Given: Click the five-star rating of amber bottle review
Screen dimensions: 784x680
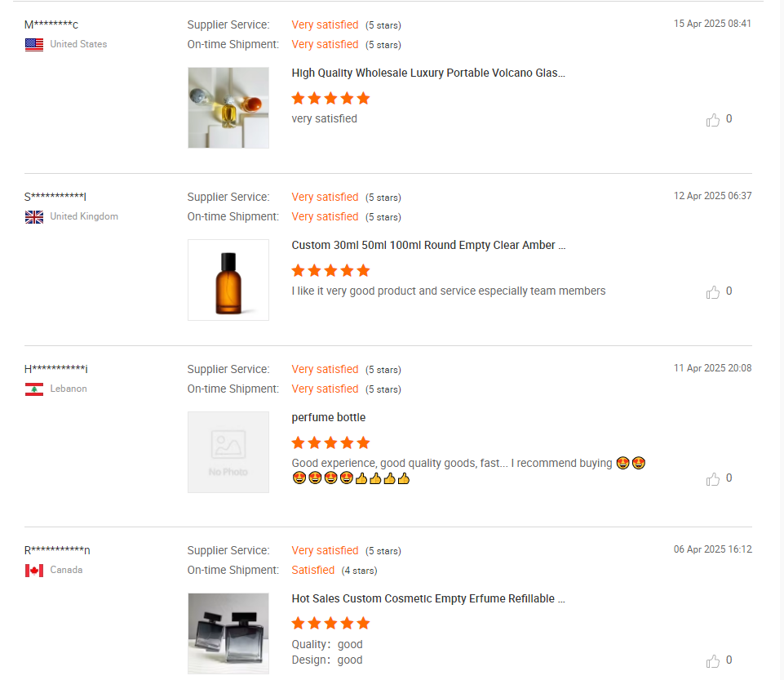Looking at the screenshot, I should tap(330, 271).
